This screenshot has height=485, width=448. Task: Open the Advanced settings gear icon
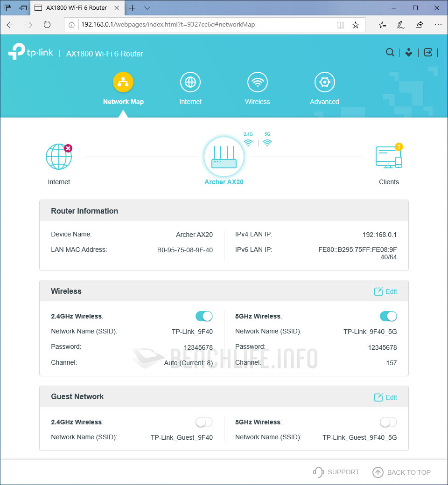click(324, 82)
